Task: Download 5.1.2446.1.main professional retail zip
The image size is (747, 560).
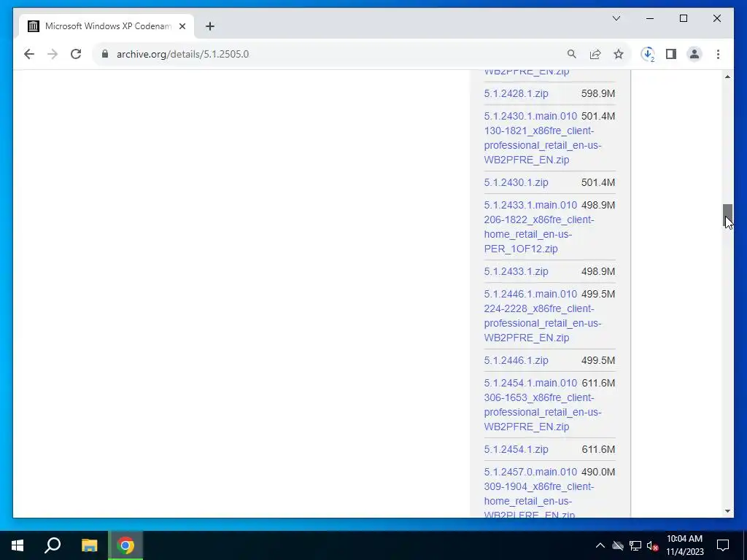Action: [543, 316]
